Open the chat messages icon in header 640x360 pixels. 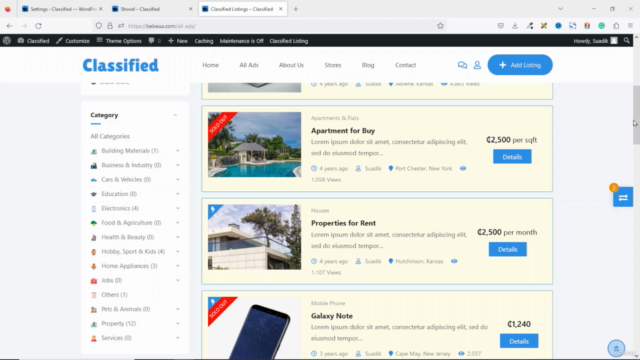(462, 65)
